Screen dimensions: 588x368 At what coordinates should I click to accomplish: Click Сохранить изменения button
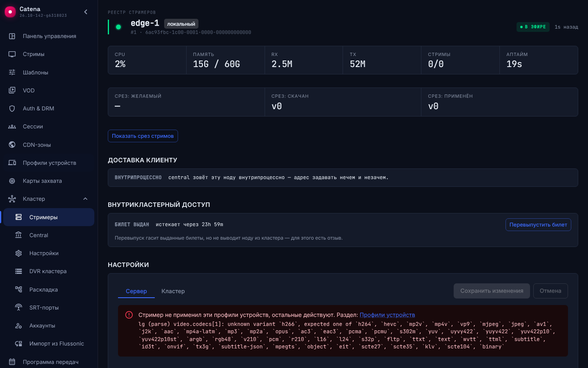click(492, 291)
